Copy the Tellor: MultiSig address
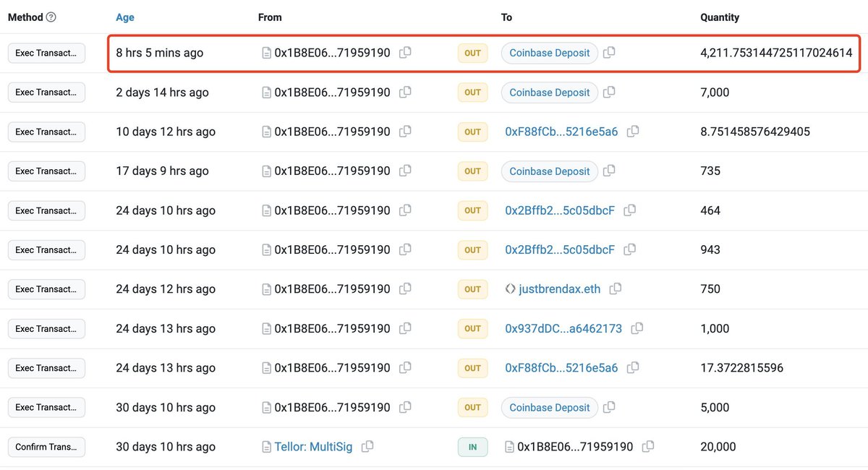The width and height of the screenshot is (868, 470). click(367, 447)
